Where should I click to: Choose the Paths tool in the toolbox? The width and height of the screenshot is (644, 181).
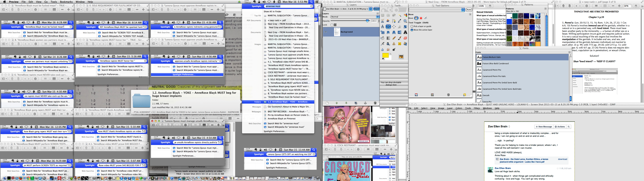(394, 21)
